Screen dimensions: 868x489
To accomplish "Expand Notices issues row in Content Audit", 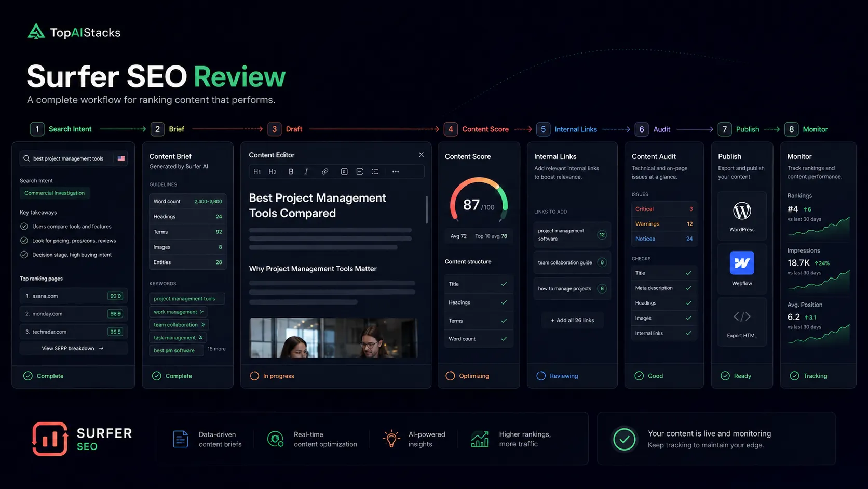I will 664,239.
